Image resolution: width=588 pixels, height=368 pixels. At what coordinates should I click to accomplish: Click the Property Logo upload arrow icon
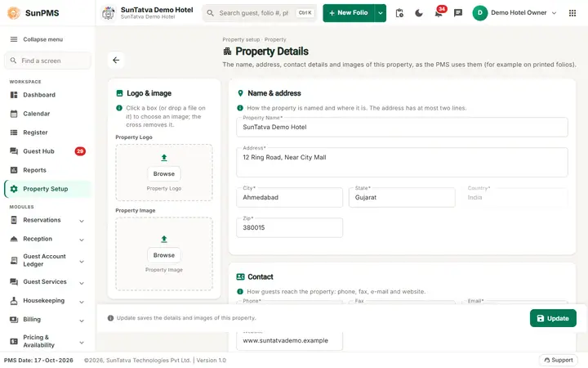pos(164,158)
